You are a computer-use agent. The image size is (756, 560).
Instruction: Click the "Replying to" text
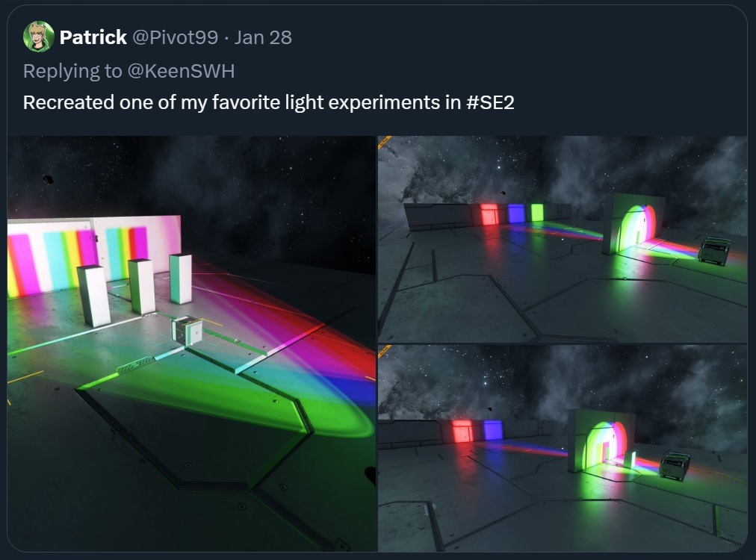click(x=72, y=71)
